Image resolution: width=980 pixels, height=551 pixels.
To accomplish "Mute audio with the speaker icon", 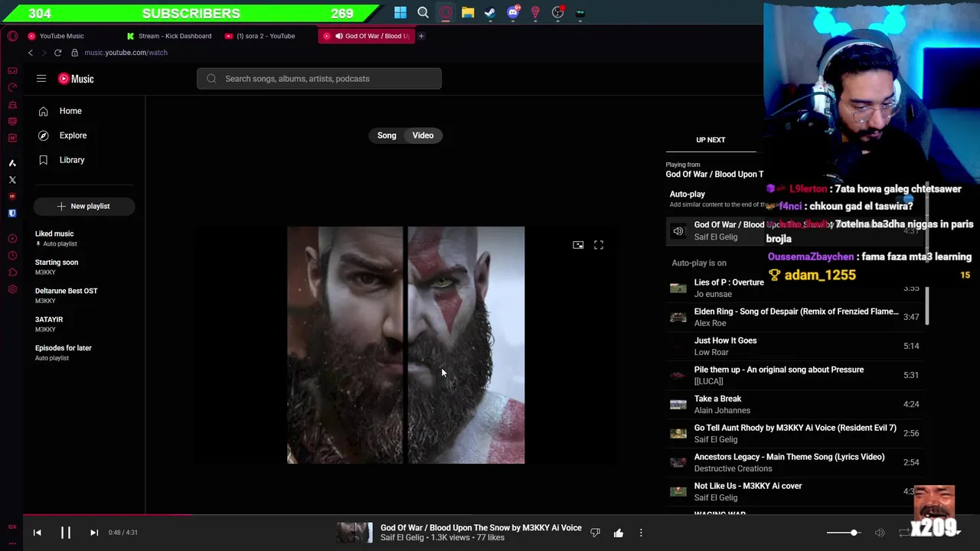I will pyautogui.click(x=880, y=533).
